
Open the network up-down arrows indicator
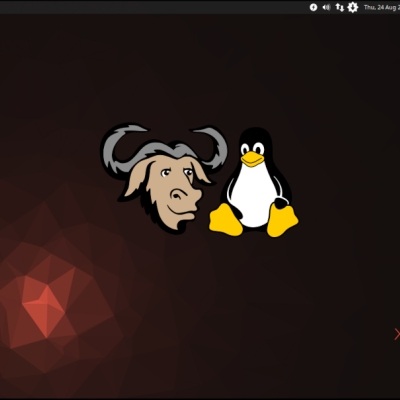coord(339,7)
